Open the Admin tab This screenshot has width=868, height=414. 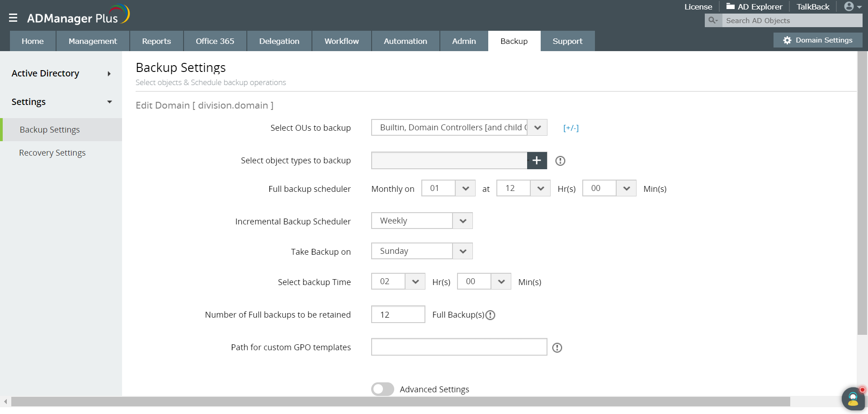point(464,41)
